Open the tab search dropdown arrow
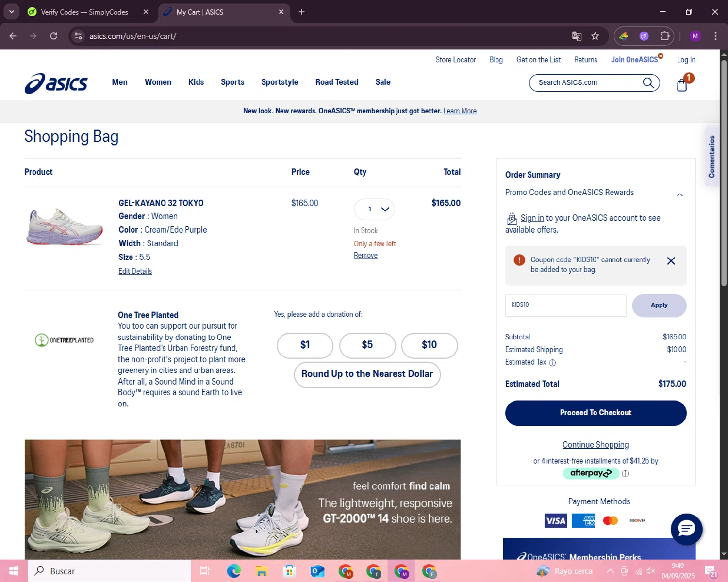This screenshot has width=728, height=582. [x=11, y=12]
